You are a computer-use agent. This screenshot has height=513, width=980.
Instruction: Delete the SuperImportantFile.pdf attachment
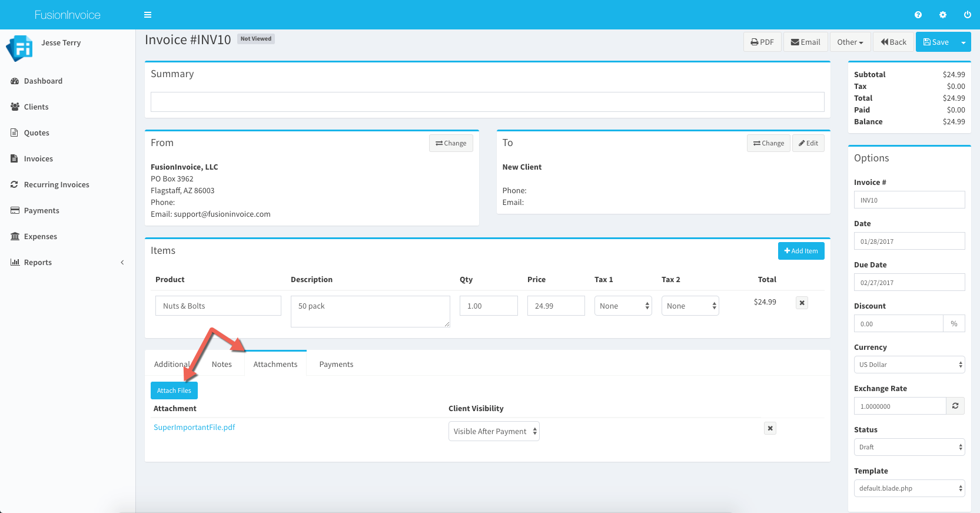pyautogui.click(x=770, y=428)
